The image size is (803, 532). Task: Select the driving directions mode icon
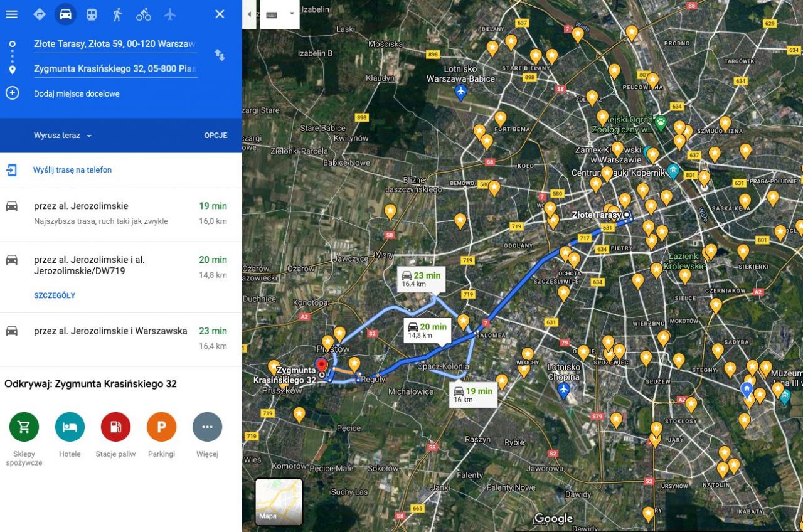65,14
